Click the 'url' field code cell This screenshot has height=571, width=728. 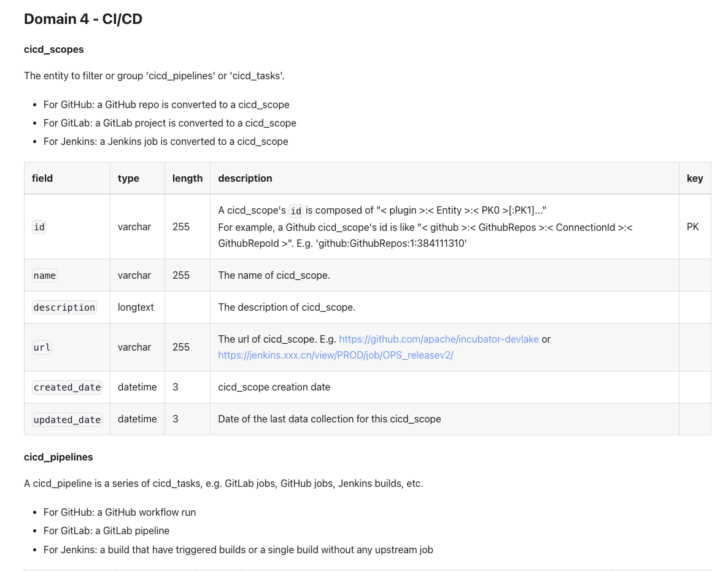point(42,347)
